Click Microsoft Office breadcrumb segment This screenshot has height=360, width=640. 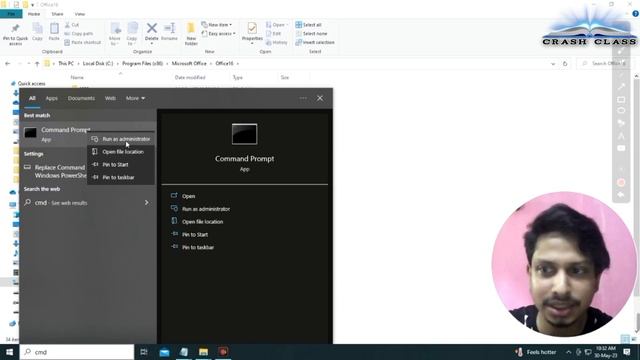click(x=189, y=64)
